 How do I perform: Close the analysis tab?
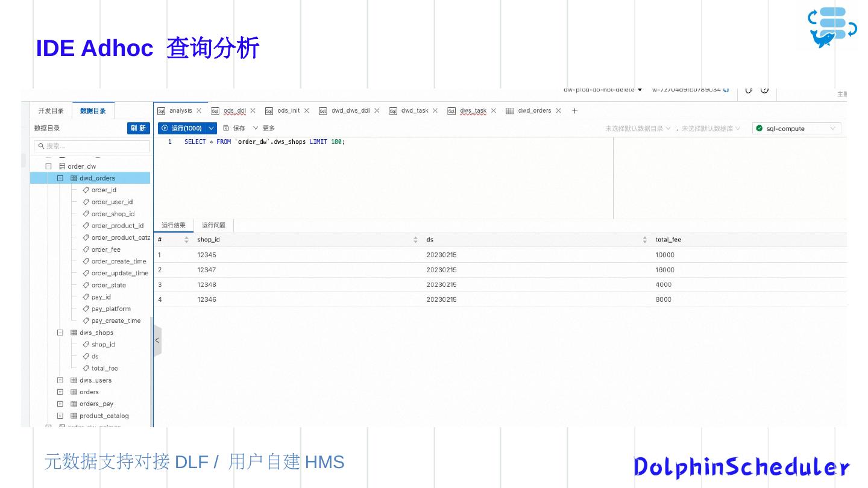coord(199,111)
